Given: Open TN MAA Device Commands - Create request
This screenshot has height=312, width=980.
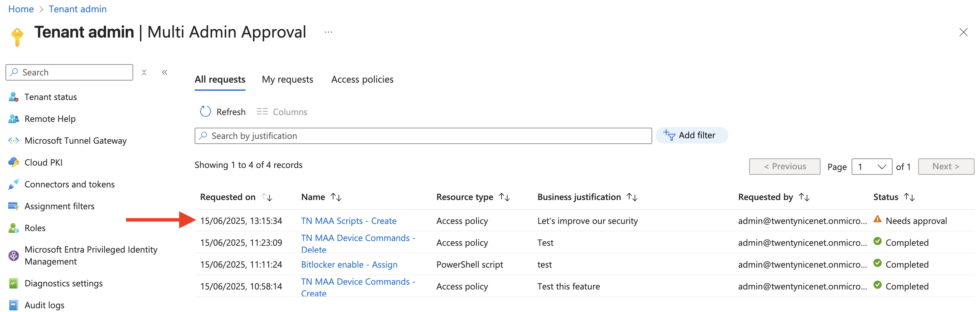Looking at the screenshot, I should click(358, 287).
